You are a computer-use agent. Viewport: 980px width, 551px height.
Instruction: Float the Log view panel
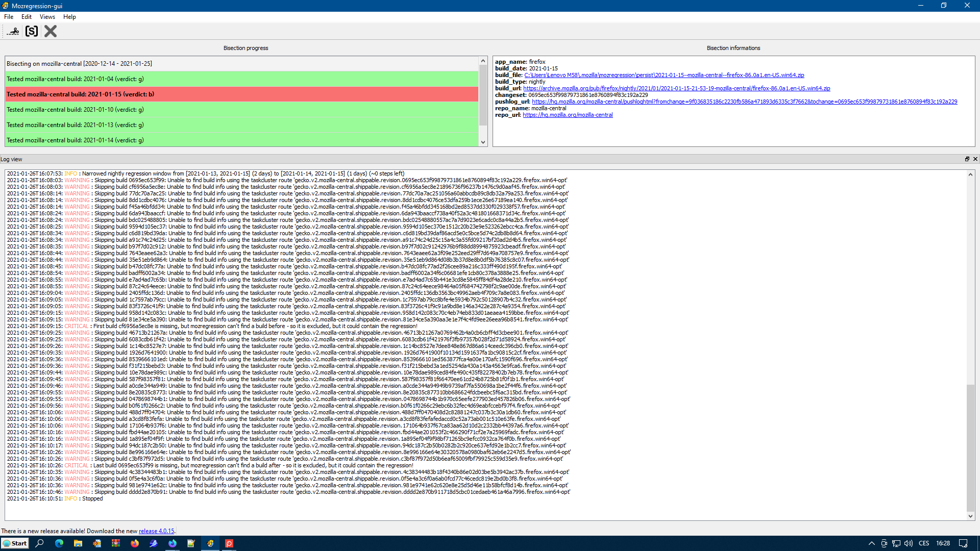click(x=967, y=159)
